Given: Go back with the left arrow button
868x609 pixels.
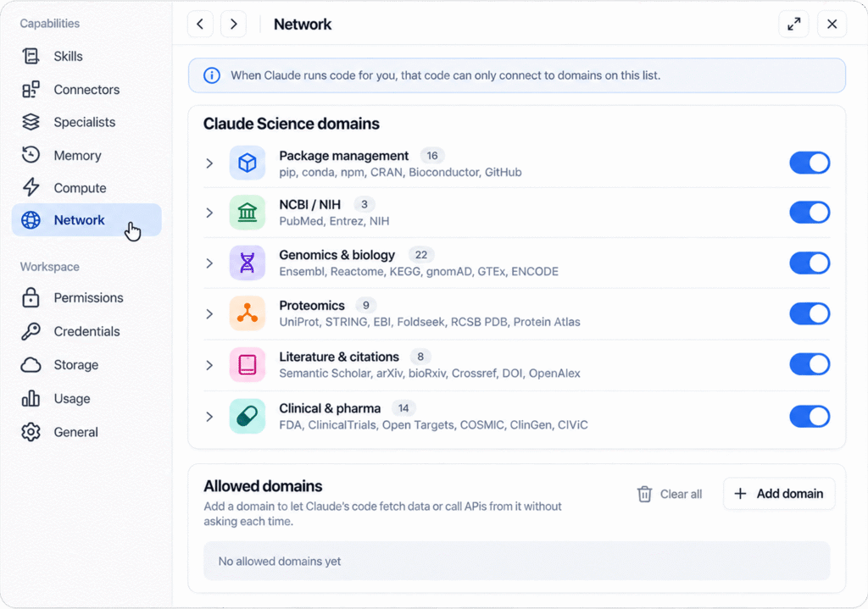Looking at the screenshot, I should (200, 24).
